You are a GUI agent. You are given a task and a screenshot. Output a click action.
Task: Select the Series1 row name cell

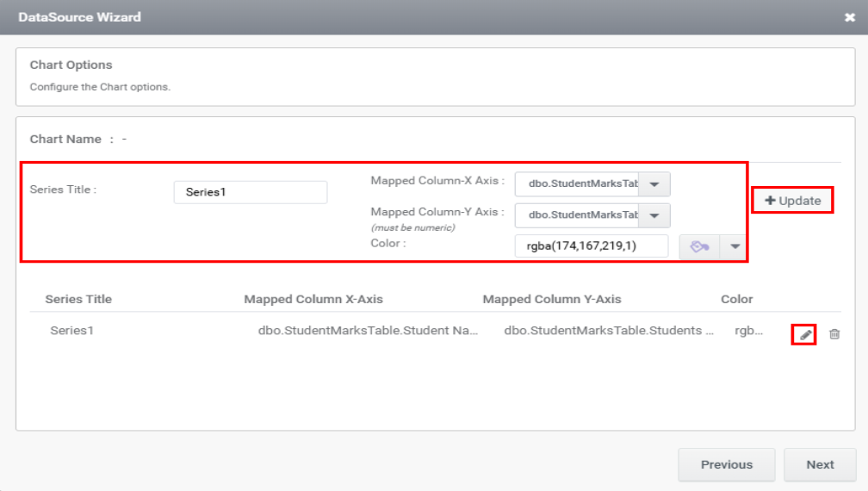tap(71, 330)
